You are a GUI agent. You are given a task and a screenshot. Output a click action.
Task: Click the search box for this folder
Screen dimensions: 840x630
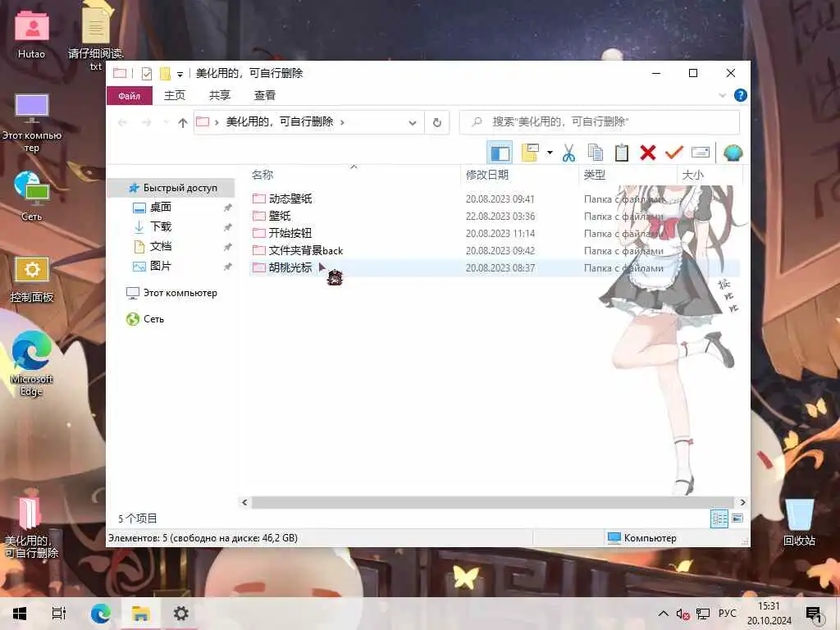(600, 123)
